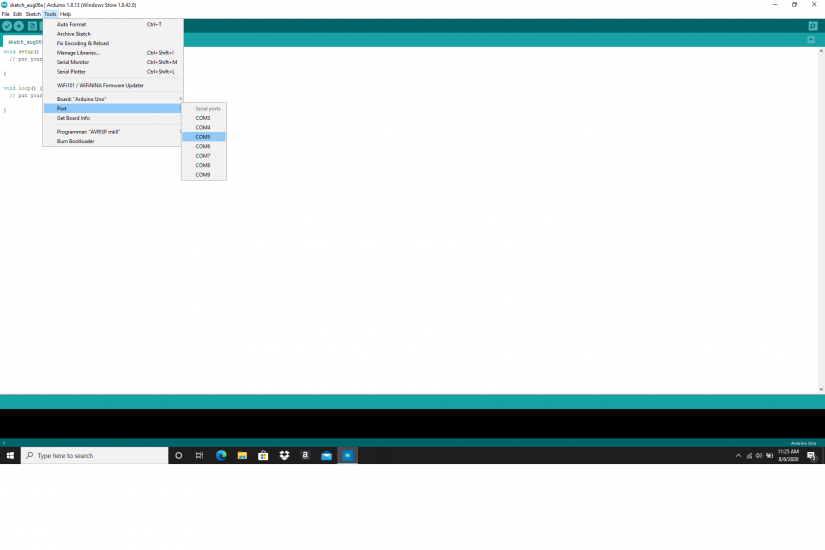
Task: Select highlighted COM5 serial port
Action: click(x=204, y=137)
